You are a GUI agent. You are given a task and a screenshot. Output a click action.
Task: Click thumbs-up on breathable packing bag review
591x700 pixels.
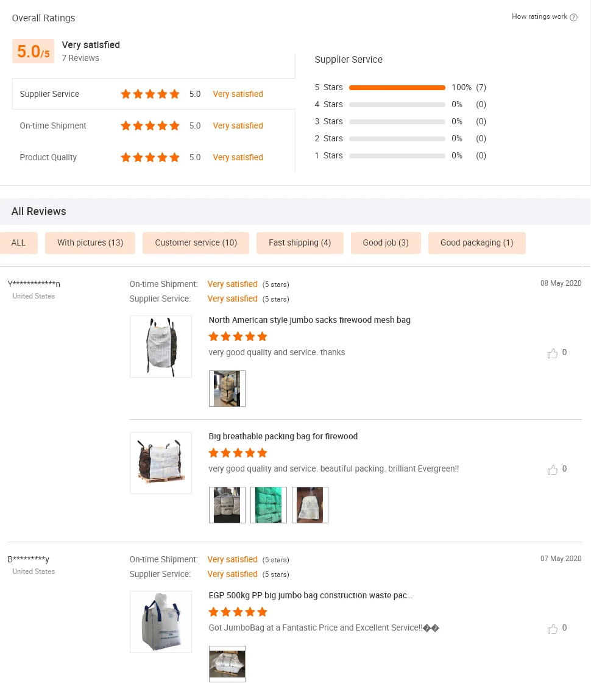click(553, 470)
